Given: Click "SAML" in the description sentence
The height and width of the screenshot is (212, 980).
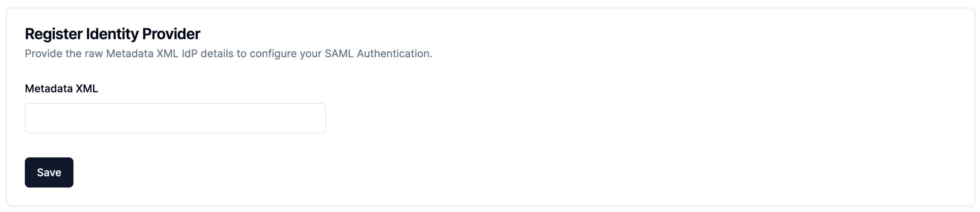Looking at the screenshot, I should 339,54.
